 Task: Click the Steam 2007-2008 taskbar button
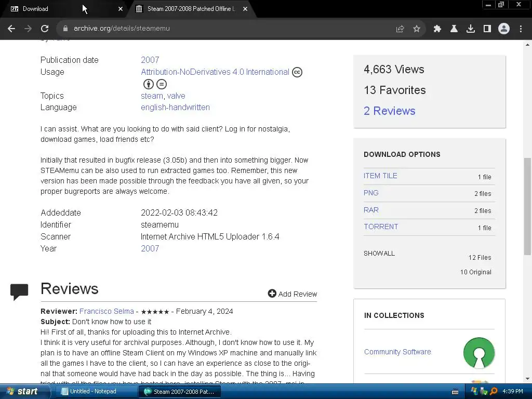[180, 392]
